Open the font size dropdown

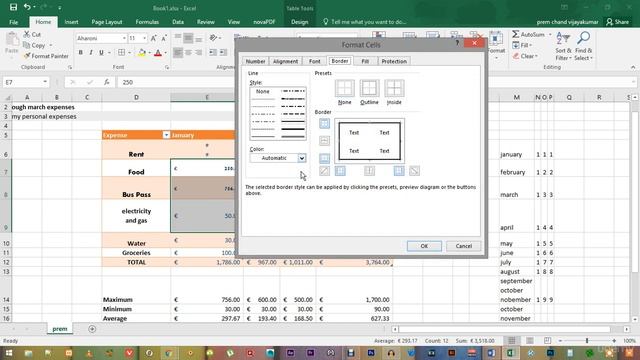(144, 38)
